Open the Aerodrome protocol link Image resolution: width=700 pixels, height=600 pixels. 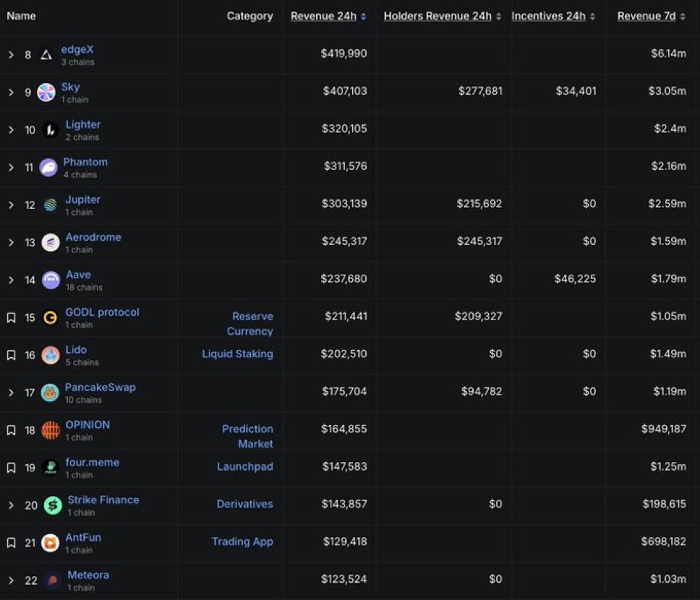click(93, 237)
